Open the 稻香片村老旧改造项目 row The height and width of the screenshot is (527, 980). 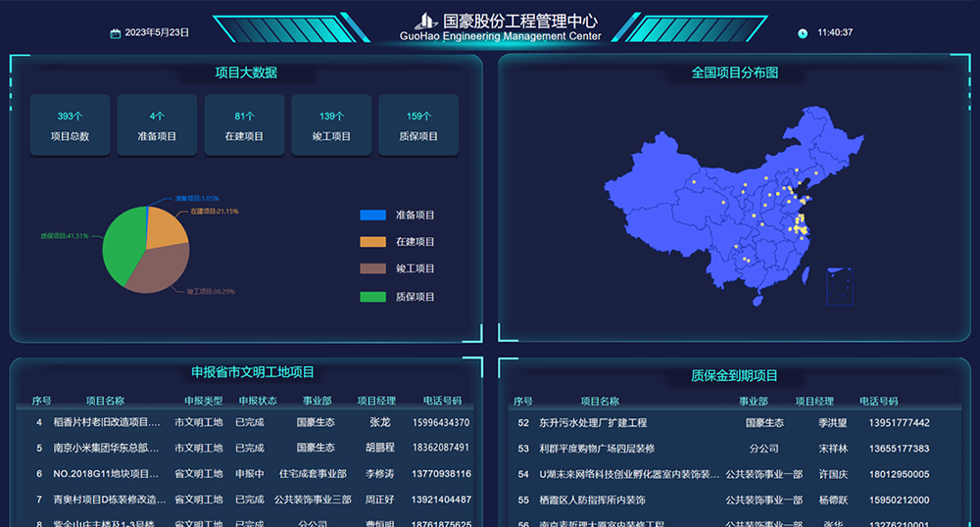pyautogui.click(x=106, y=422)
